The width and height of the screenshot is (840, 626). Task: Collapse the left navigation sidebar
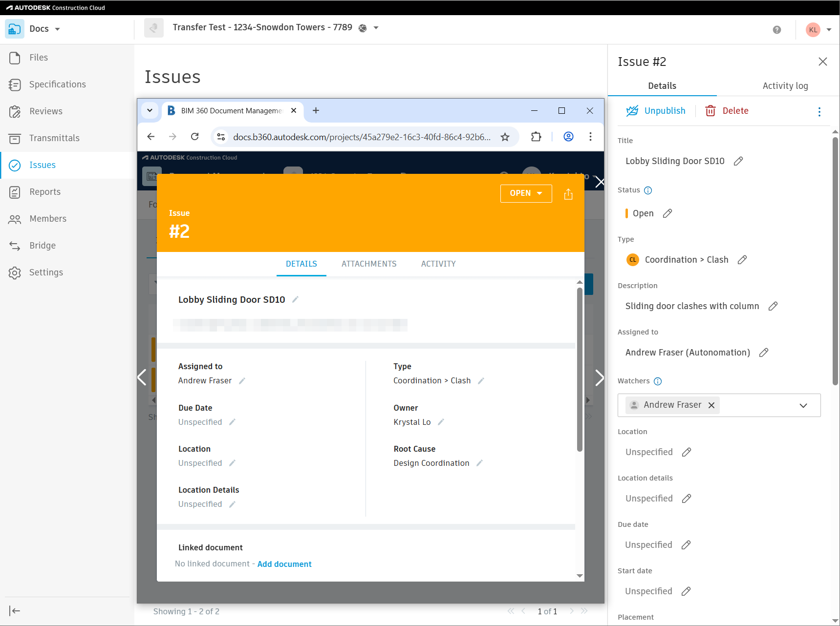tap(15, 611)
